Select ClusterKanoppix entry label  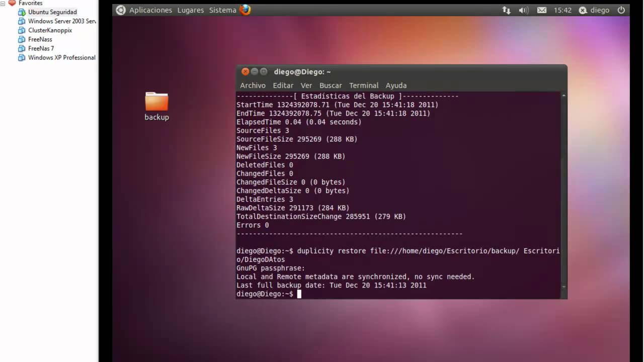click(50, 30)
